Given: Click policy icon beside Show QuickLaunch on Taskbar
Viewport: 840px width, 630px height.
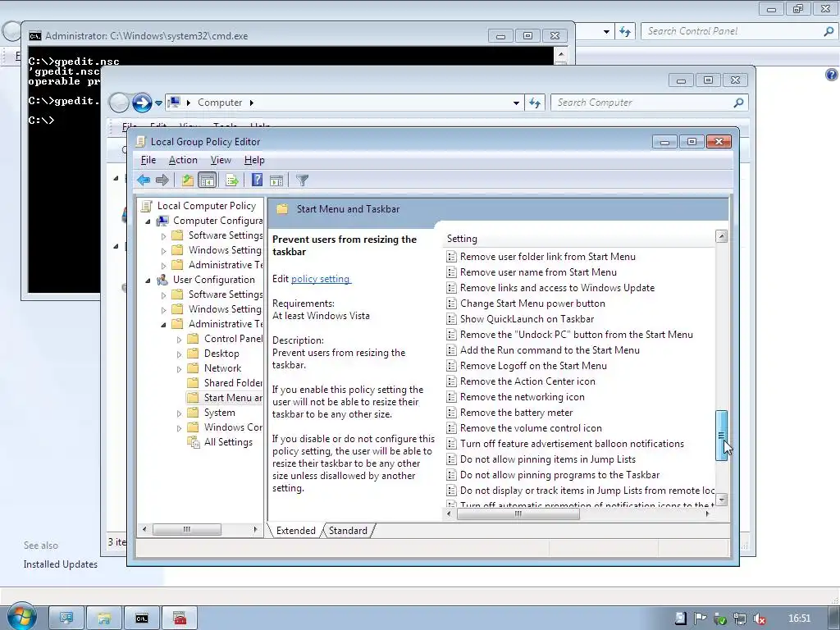Looking at the screenshot, I should click(452, 319).
